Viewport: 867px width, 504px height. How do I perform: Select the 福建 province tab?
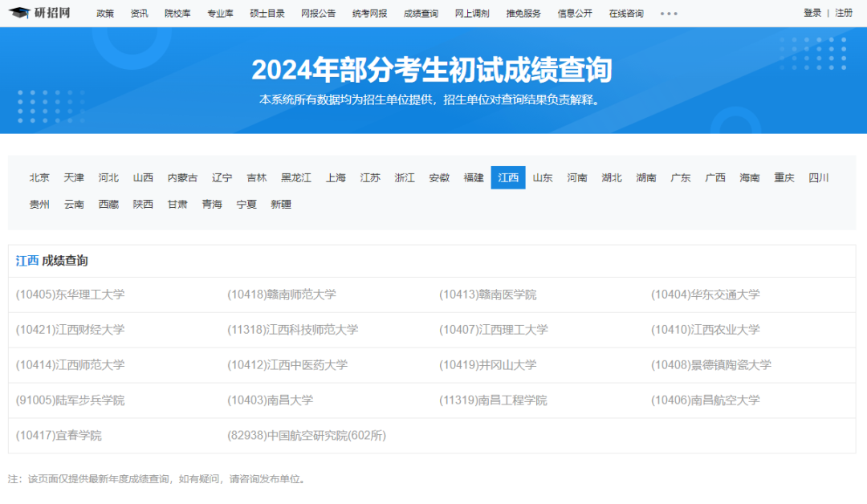tap(474, 177)
